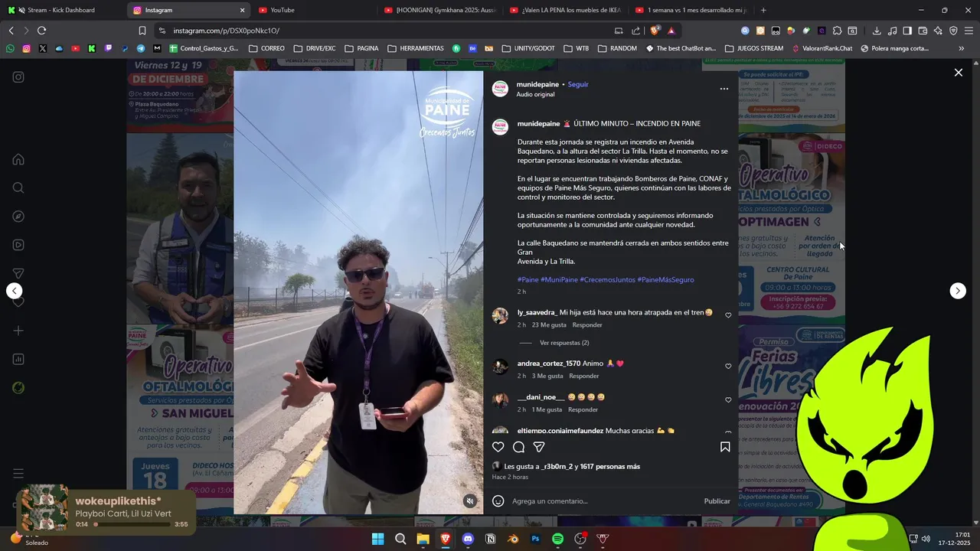Image resolution: width=980 pixels, height=551 pixels.
Task: Unmute the video with speaker icon
Action: pos(470,501)
